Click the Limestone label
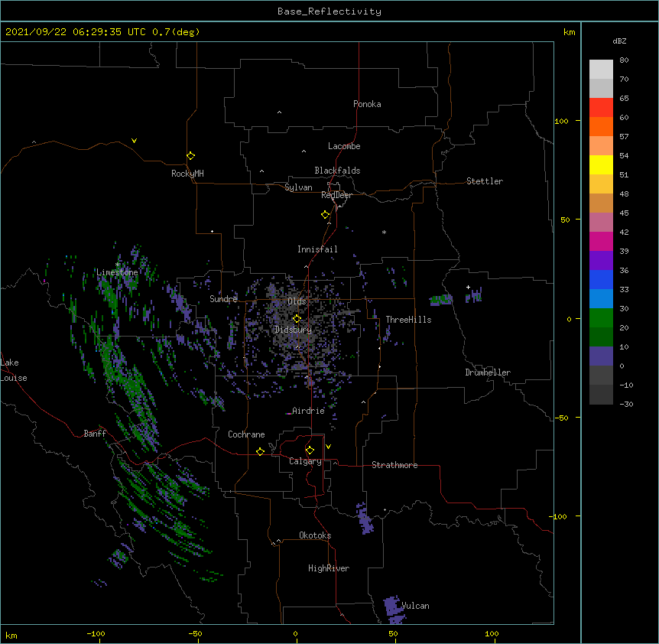The width and height of the screenshot is (659, 644). click(117, 272)
